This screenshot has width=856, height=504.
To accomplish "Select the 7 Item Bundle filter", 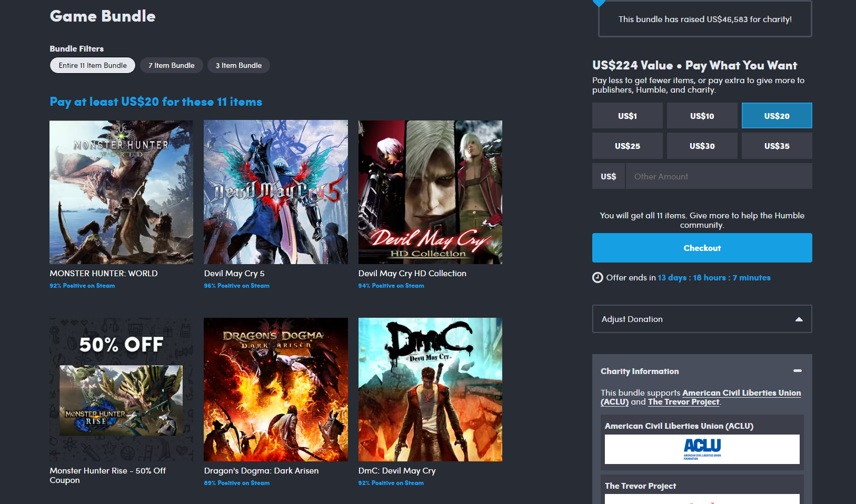I will (x=171, y=65).
